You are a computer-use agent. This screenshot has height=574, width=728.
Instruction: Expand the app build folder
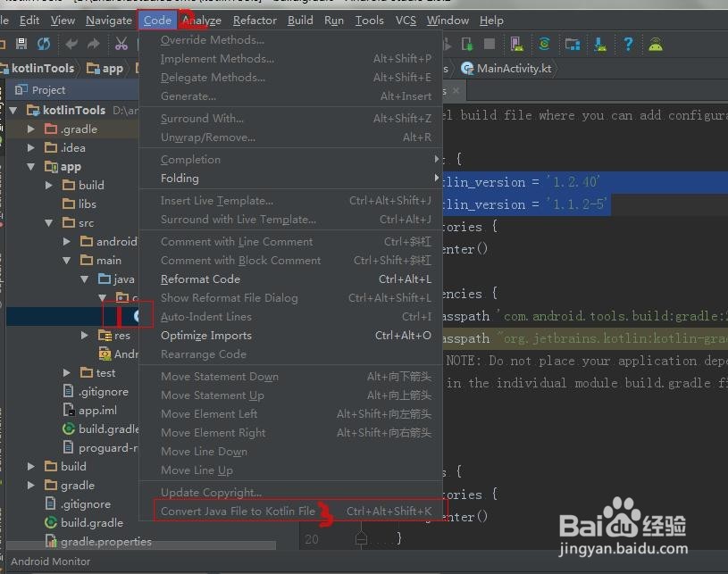[x=49, y=185]
